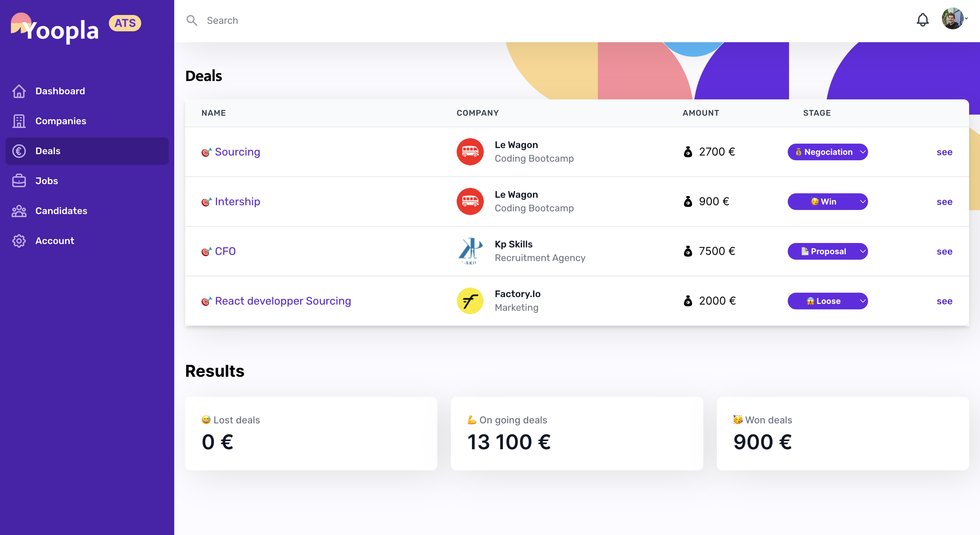This screenshot has width=980, height=535.
Task: Click the Yoopla logo
Action: (55, 28)
